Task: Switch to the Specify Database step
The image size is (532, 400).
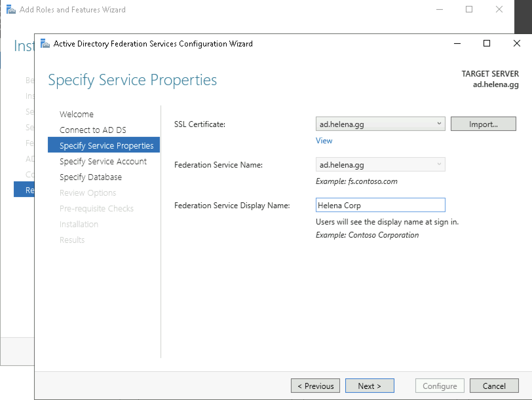Action: tap(90, 177)
